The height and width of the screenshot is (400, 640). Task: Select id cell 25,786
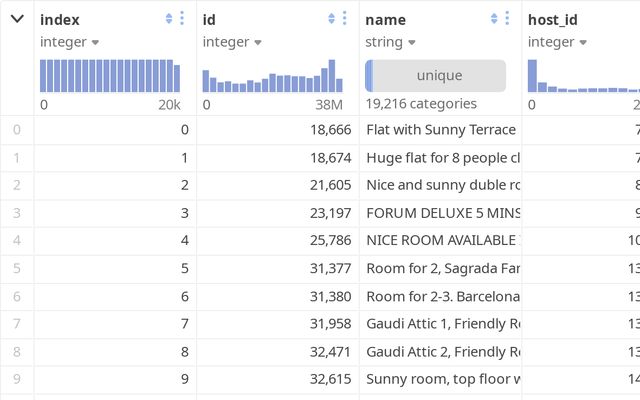click(x=278, y=241)
